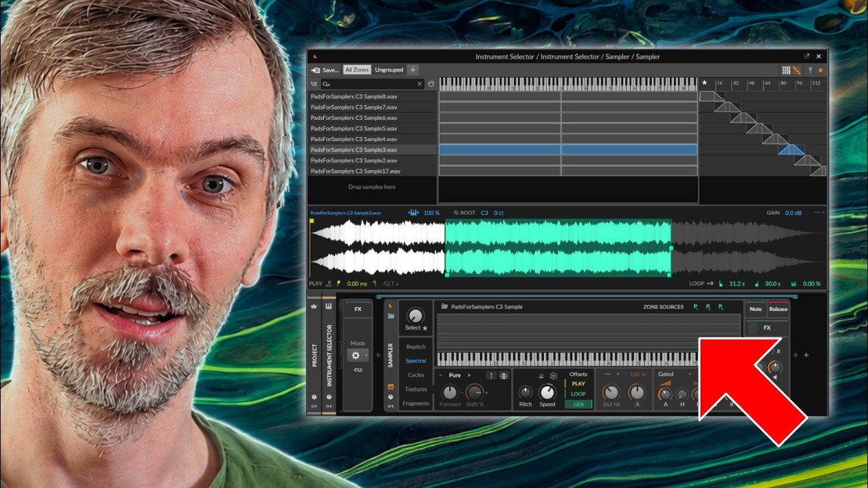The image size is (868, 488).
Task: Click the metronome icon above Pitch
Action: (x=541, y=376)
